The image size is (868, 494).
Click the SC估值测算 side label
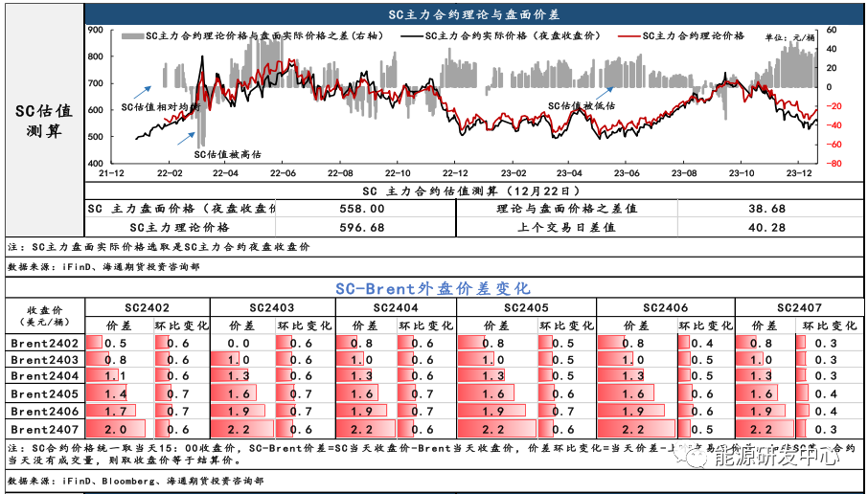pos(44,122)
